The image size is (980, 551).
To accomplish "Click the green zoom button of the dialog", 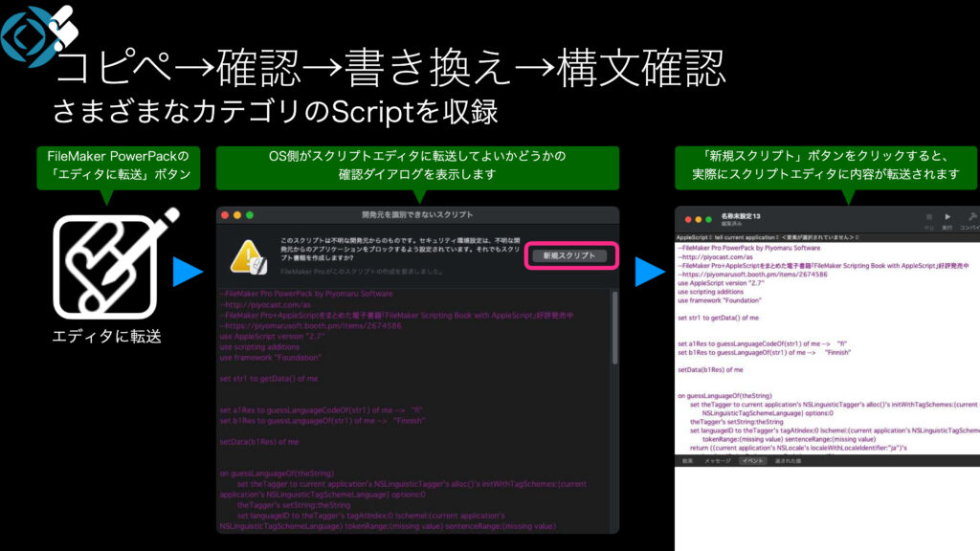I will click(x=251, y=215).
